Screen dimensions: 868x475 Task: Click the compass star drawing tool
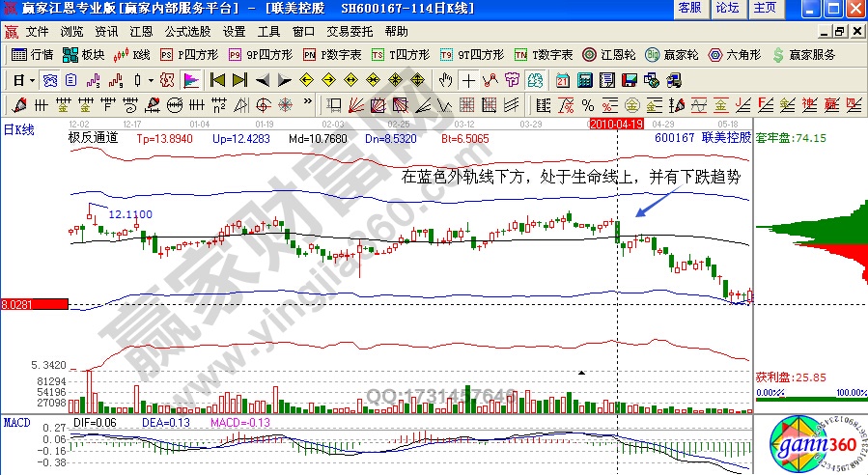click(286, 104)
